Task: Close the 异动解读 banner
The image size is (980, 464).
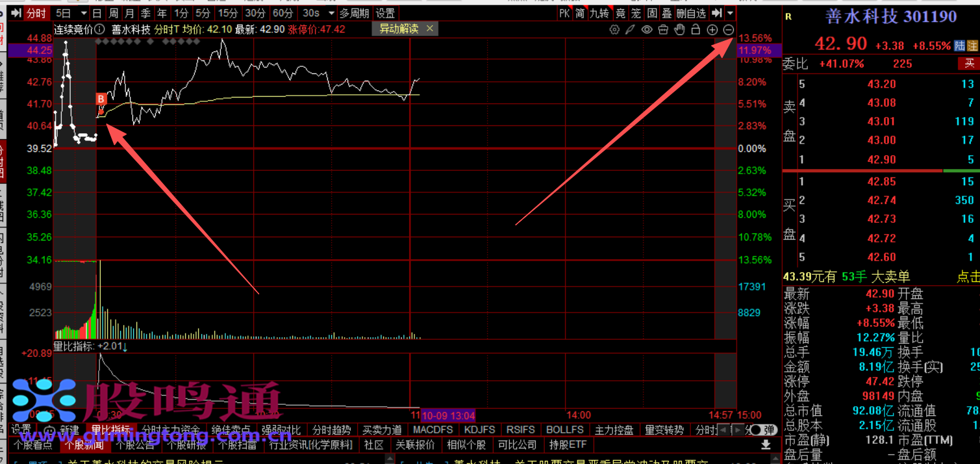Action: 430,29
